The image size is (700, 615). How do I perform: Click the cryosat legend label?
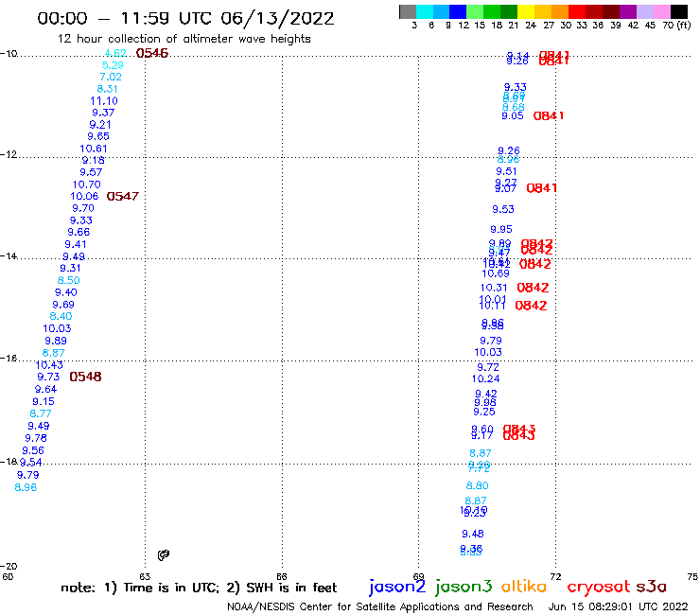[599, 587]
